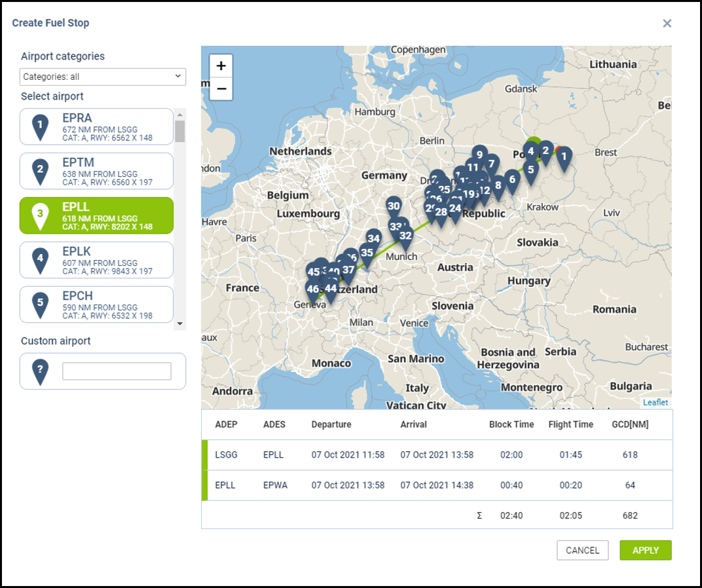Click the ADEP column header
Image resolution: width=702 pixels, height=588 pixels.
tap(226, 424)
